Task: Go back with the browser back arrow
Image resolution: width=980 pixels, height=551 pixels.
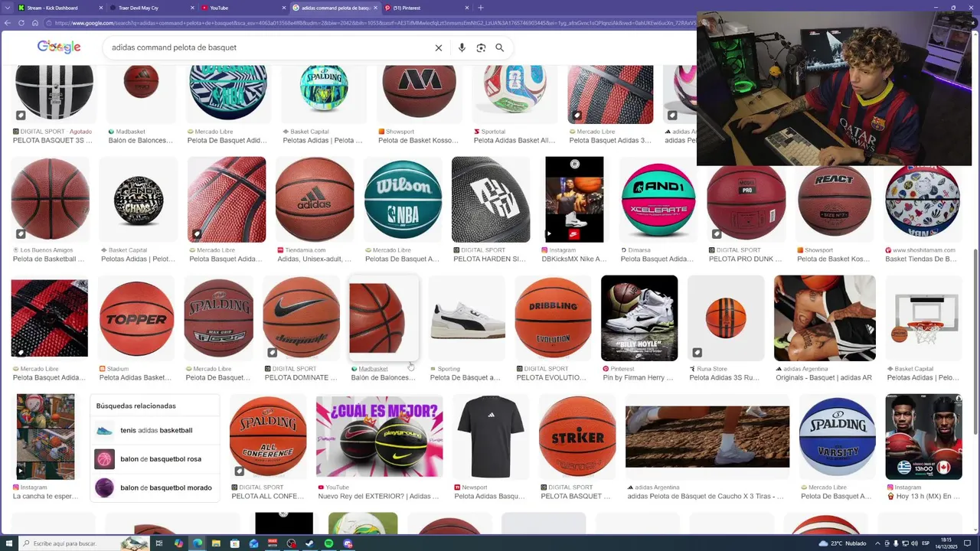Action: click(8, 23)
